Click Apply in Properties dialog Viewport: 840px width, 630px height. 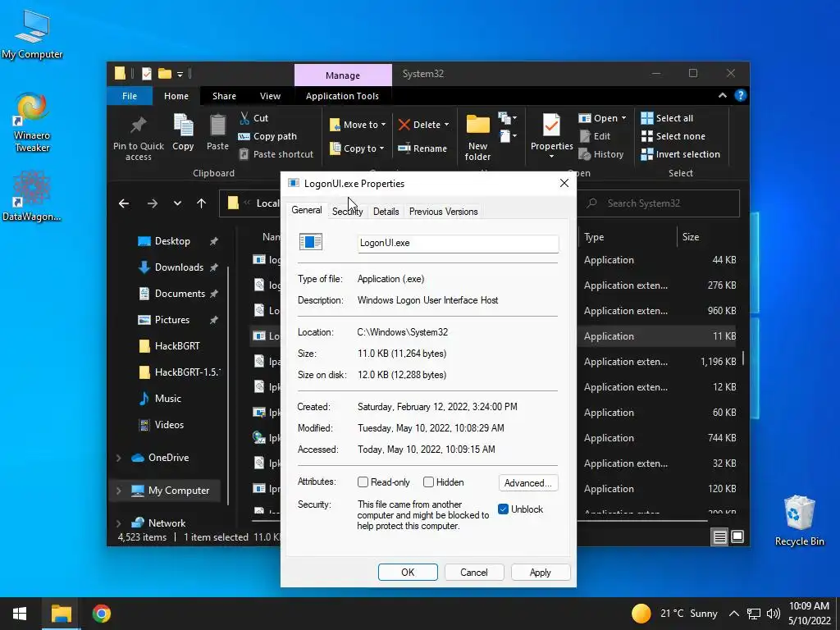pos(540,572)
